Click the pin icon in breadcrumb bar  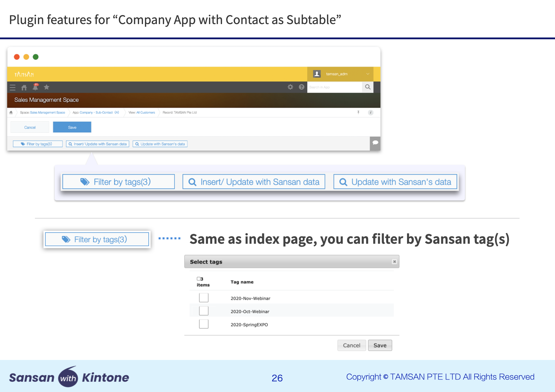pyautogui.click(x=358, y=113)
